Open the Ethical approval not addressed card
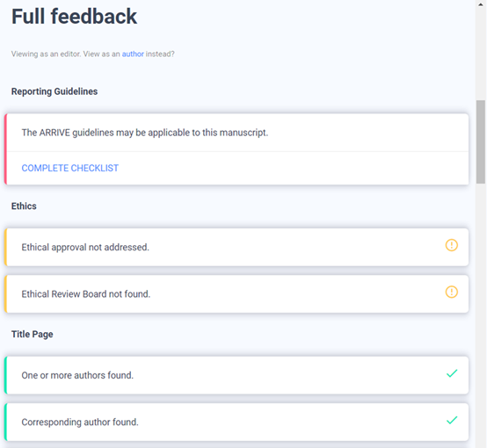The width and height of the screenshot is (487, 448). (236, 247)
